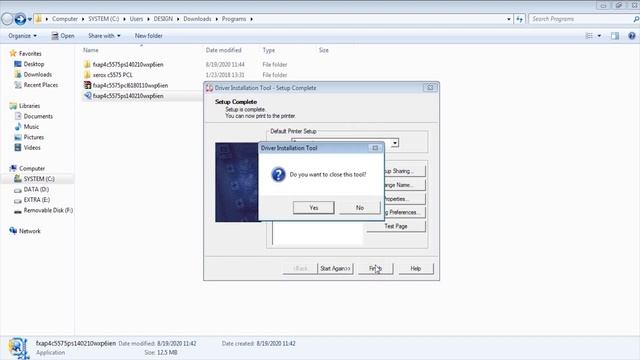
Task: Open Libraries in the navigation pane
Action: [x=29, y=106]
